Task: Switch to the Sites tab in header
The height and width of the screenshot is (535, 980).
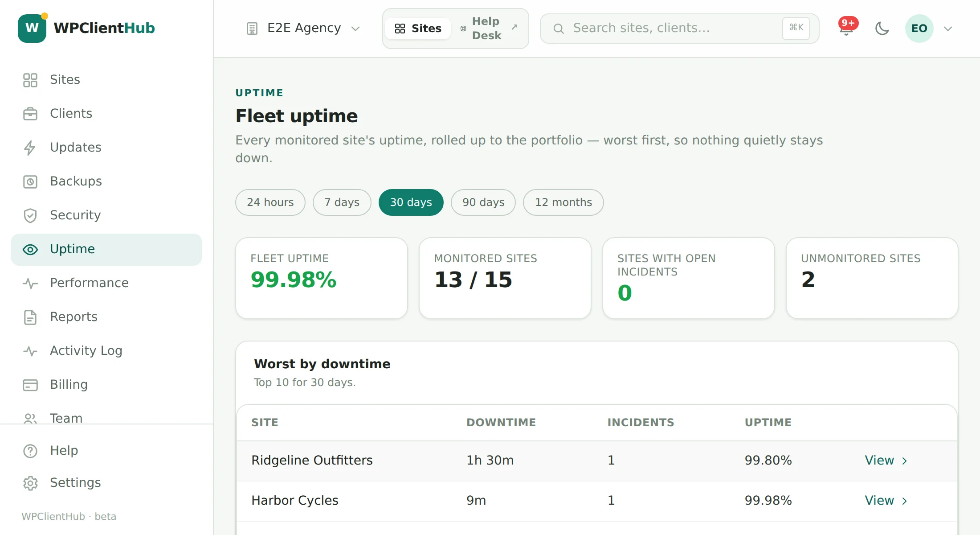Action: (418, 29)
